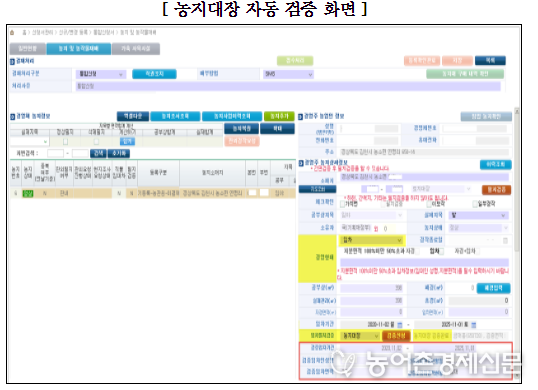Image resolution: width=538 pixels, height=390 pixels.
Task: Click the green 농지추가 button
Action: pos(279,116)
